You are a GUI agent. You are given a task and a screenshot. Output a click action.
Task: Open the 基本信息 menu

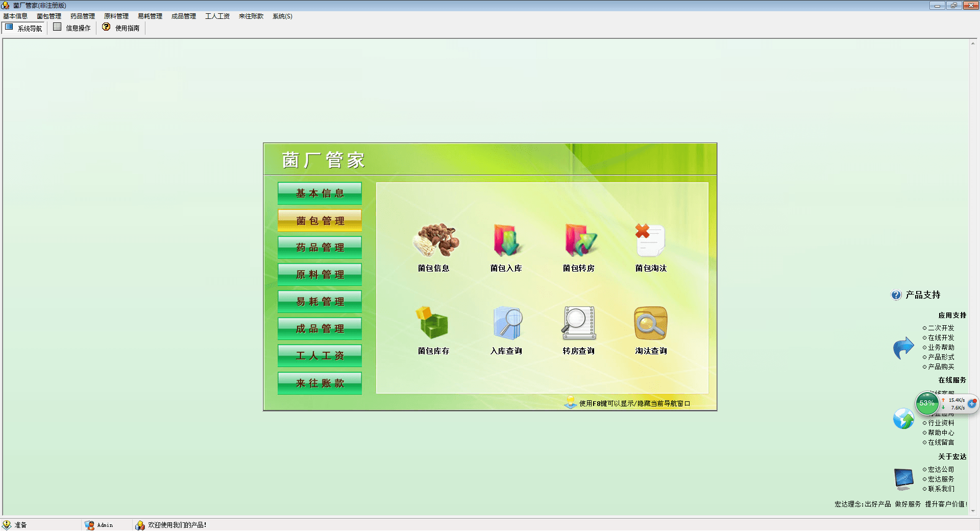click(x=15, y=16)
